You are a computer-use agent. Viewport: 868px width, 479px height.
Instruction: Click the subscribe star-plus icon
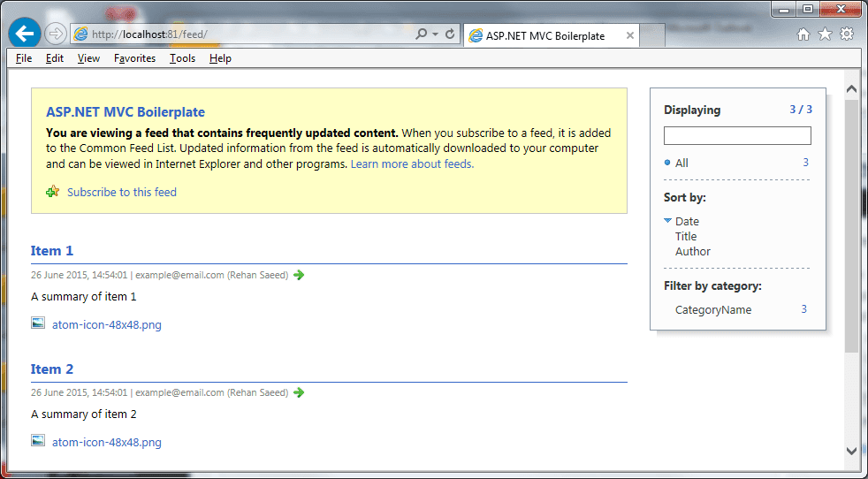(52, 192)
